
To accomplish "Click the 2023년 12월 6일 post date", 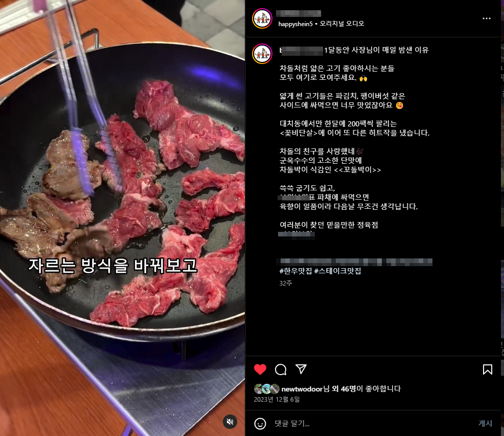I will (277, 399).
